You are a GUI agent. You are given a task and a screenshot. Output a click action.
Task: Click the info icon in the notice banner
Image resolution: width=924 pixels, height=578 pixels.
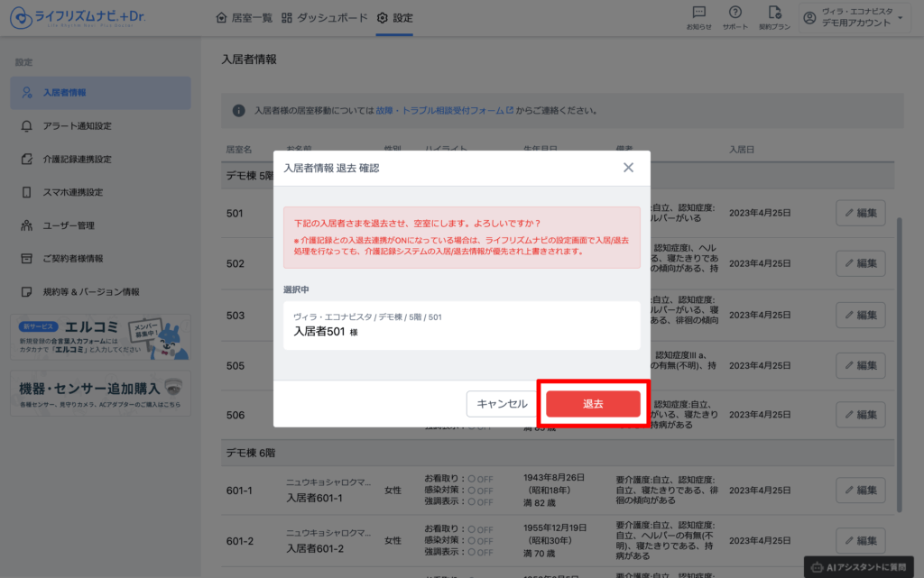[239, 111]
